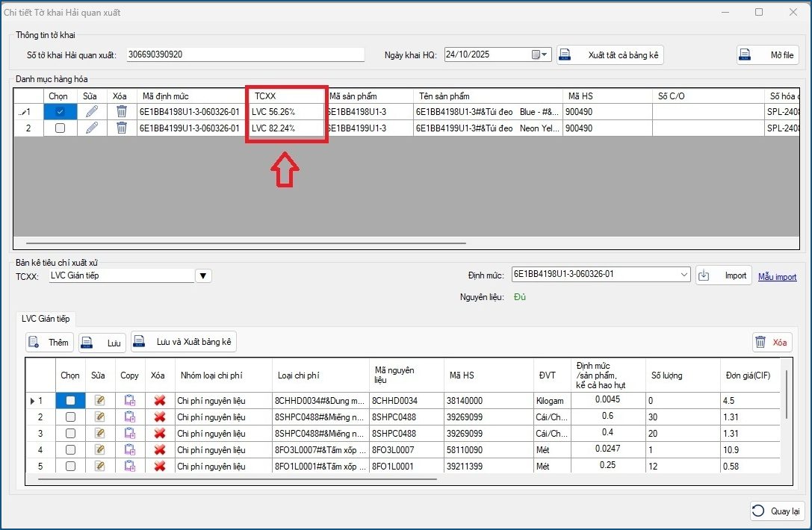Expand the TCXX LVC Gián tiếp dropdown
Screen dimensions: 812x530
click(203, 276)
